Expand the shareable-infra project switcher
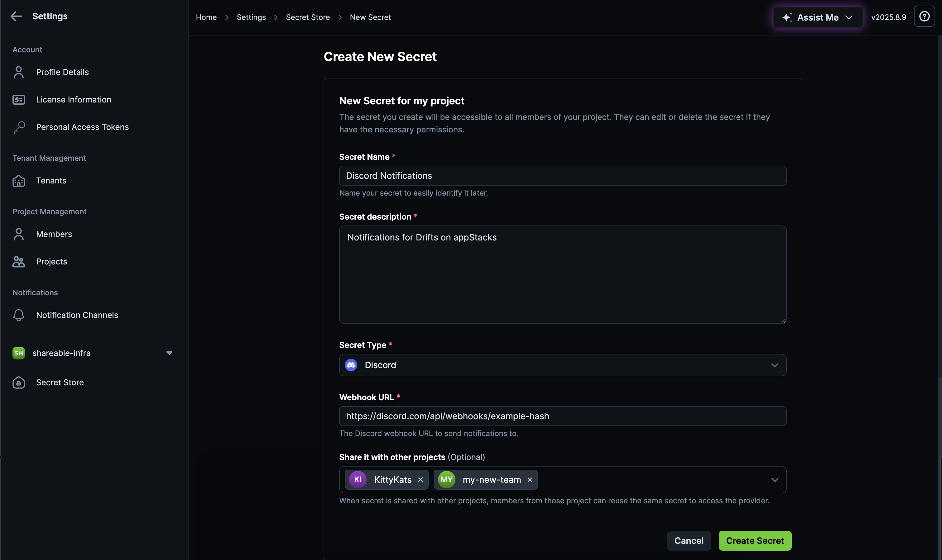The height and width of the screenshot is (560, 942). pyautogui.click(x=169, y=353)
